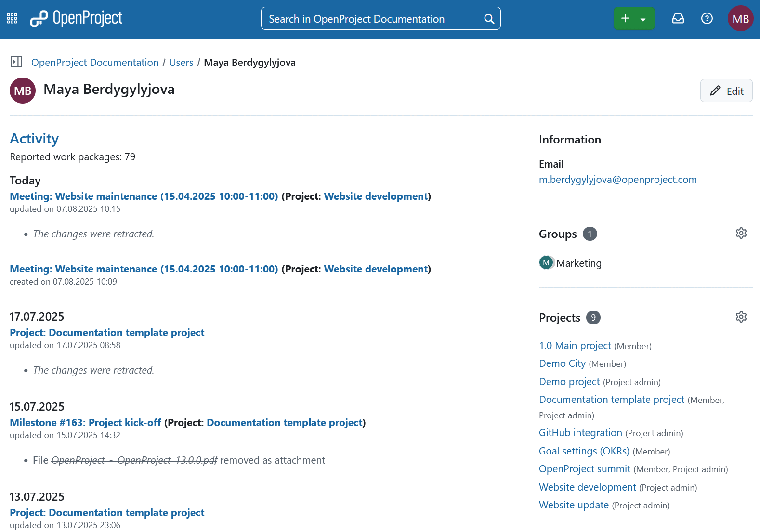Viewport: 760px width, 532px height.
Task: Open the Activity heading link
Action: pyautogui.click(x=34, y=139)
